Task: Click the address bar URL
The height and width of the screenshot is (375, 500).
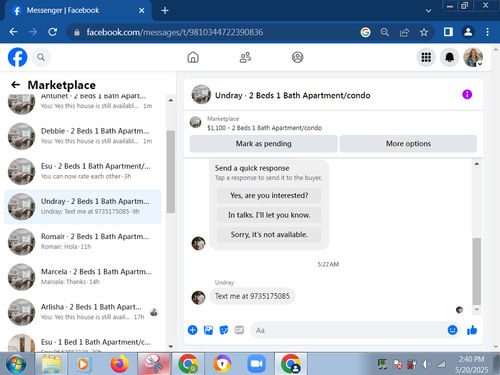Action: [x=175, y=32]
